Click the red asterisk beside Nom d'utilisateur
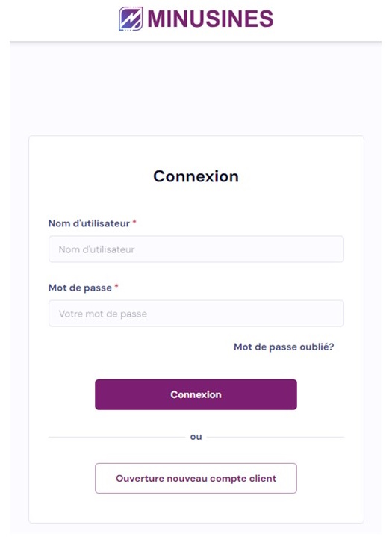This screenshot has width=392, height=537. [134, 222]
